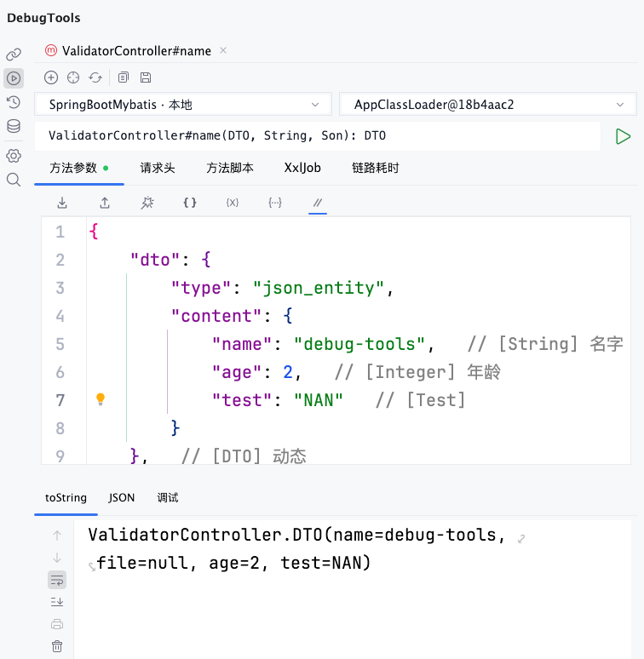
Task: Switch to the 方法脚本 tab
Action: pos(230,168)
